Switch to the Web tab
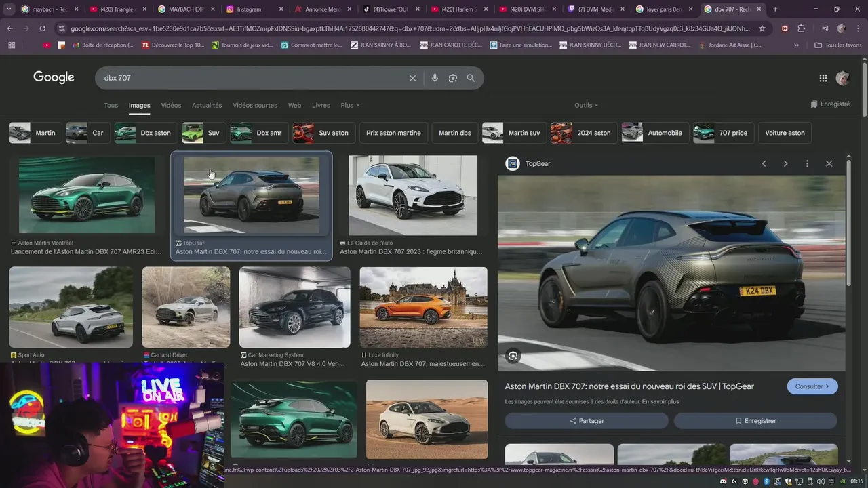Screen dimensions: 868x488 (x=294, y=105)
